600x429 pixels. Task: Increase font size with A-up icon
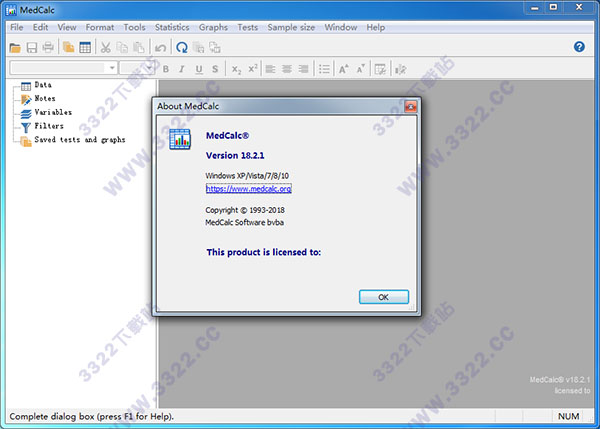tap(344, 69)
